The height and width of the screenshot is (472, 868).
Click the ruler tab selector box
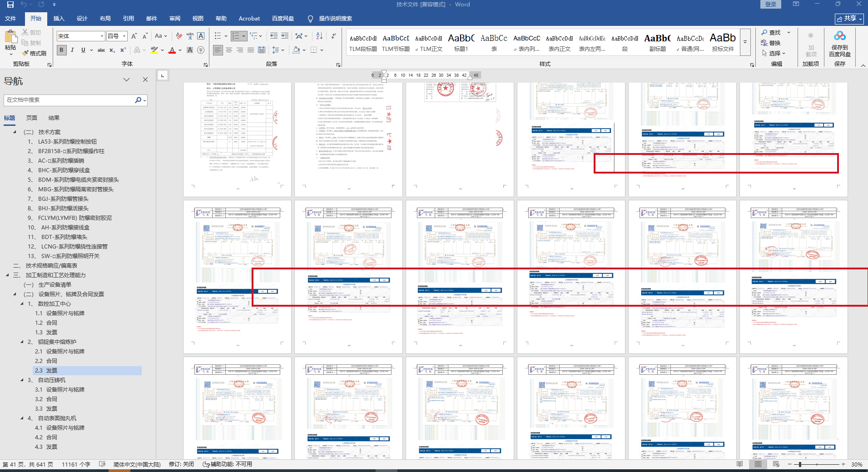pos(163,75)
